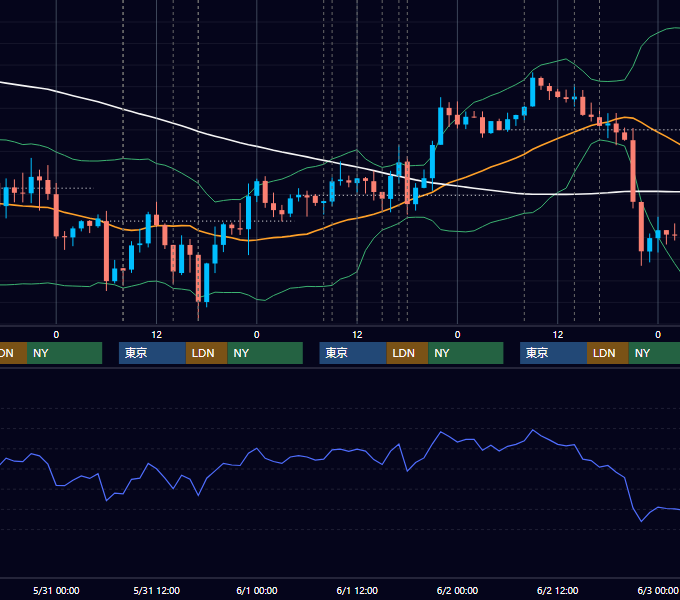Click the LDN session block above 6/2 12:00

click(608, 353)
